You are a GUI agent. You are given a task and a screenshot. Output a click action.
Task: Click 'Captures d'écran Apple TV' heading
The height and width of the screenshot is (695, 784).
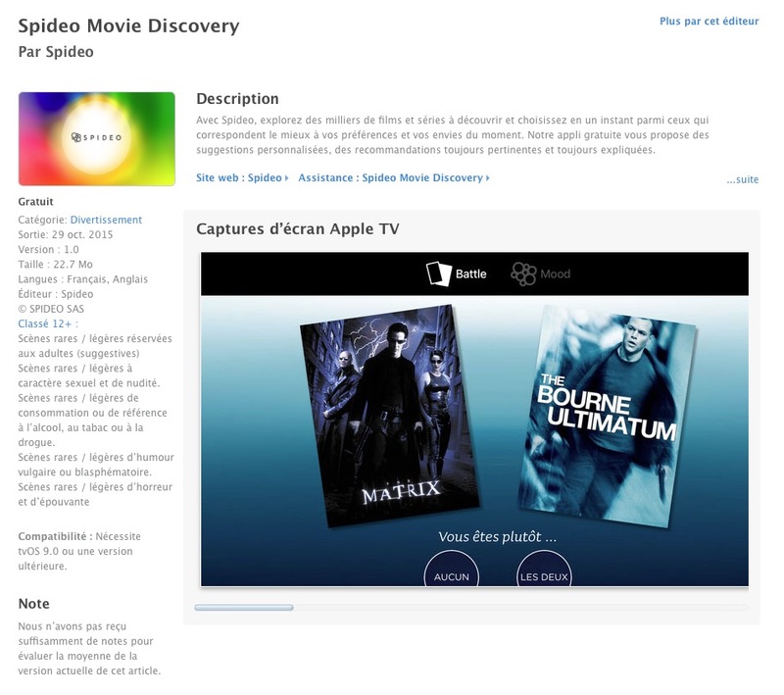tap(298, 229)
